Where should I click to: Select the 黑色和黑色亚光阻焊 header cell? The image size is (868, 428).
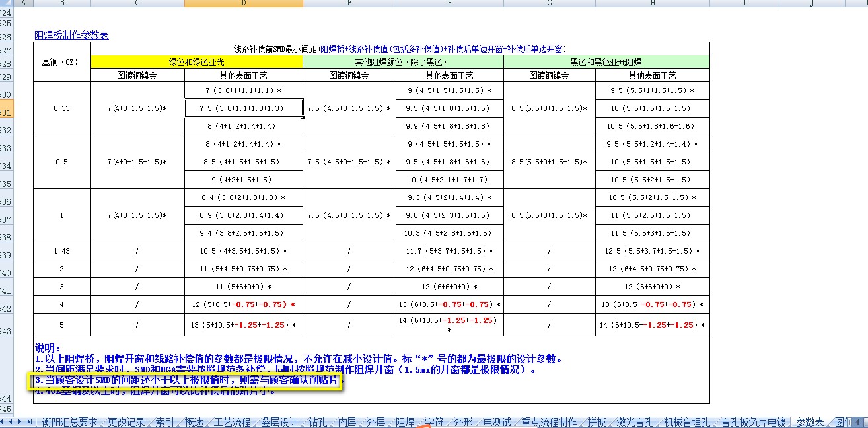coord(606,62)
